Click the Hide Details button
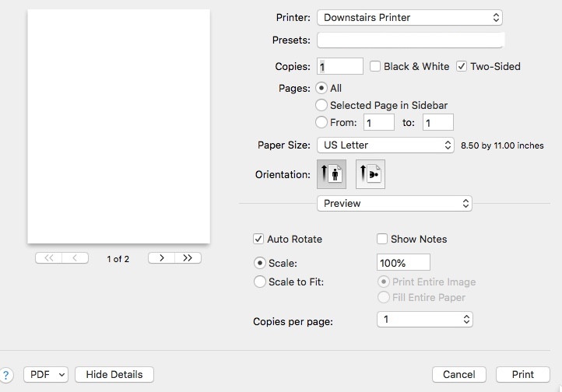Image resolution: width=562 pixels, height=392 pixels. pos(114,374)
